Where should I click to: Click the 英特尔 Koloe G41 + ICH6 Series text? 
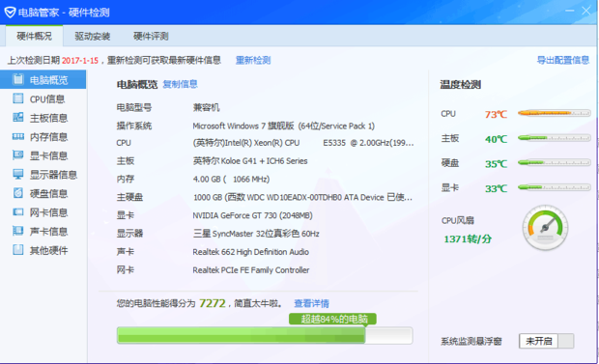(x=250, y=161)
